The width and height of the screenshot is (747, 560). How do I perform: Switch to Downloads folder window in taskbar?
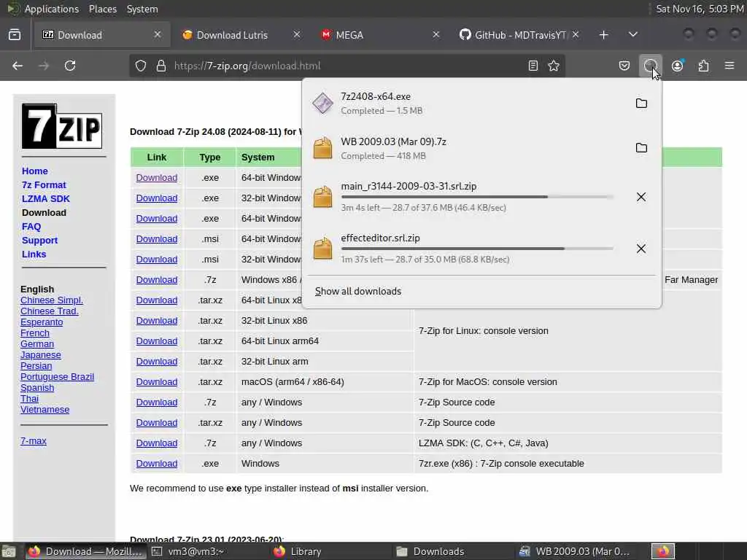pos(438,551)
